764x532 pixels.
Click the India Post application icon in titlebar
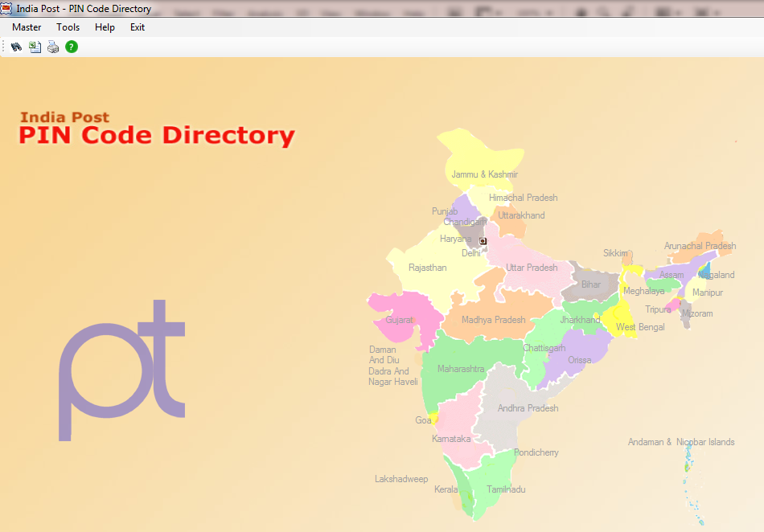point(7,8)
